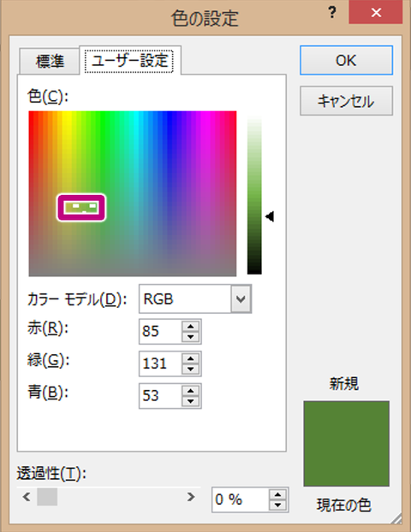Decrease the 緑(G) value with down arrow
The height and width of the screenshot is (532, 411).
pos(191,369)
